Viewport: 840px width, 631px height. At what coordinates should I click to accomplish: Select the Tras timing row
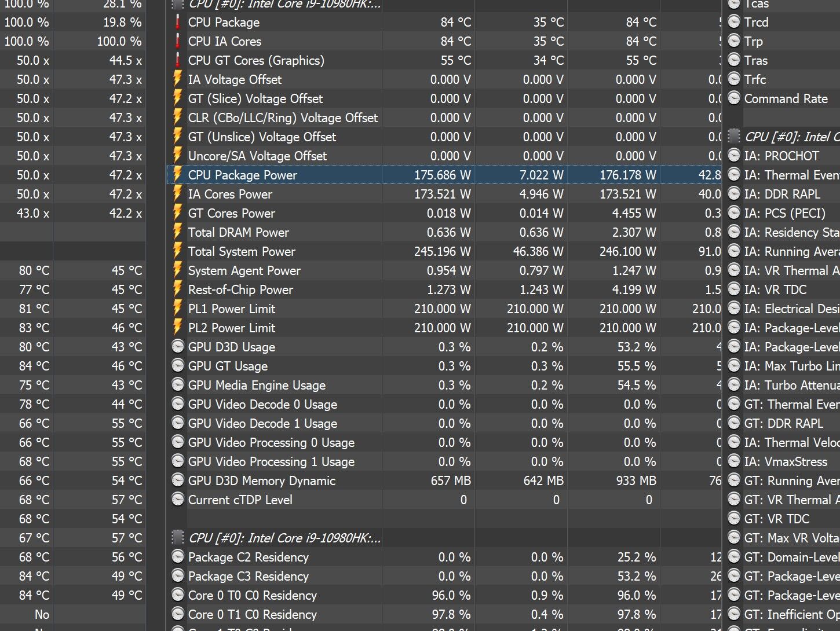[782, 60]
